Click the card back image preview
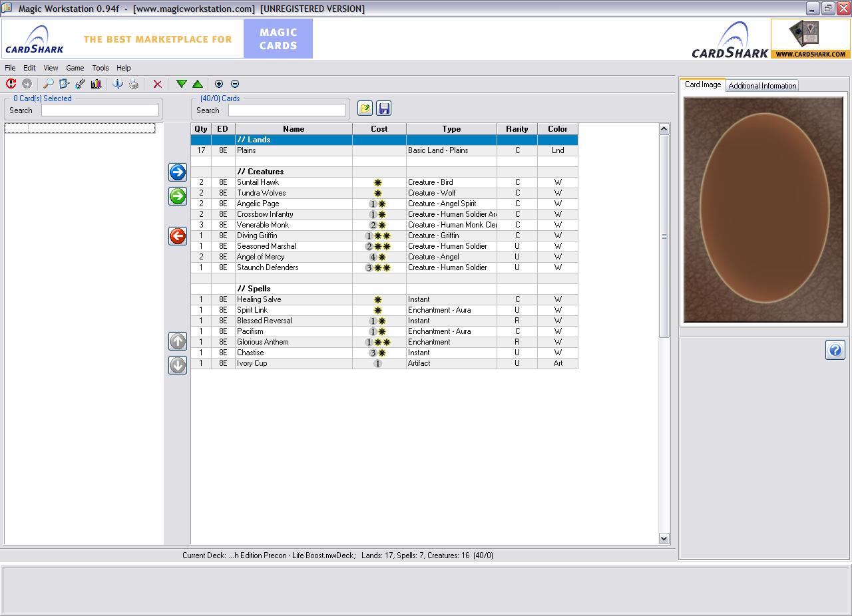This screenshot has width=852, height=616. point(763,210)
